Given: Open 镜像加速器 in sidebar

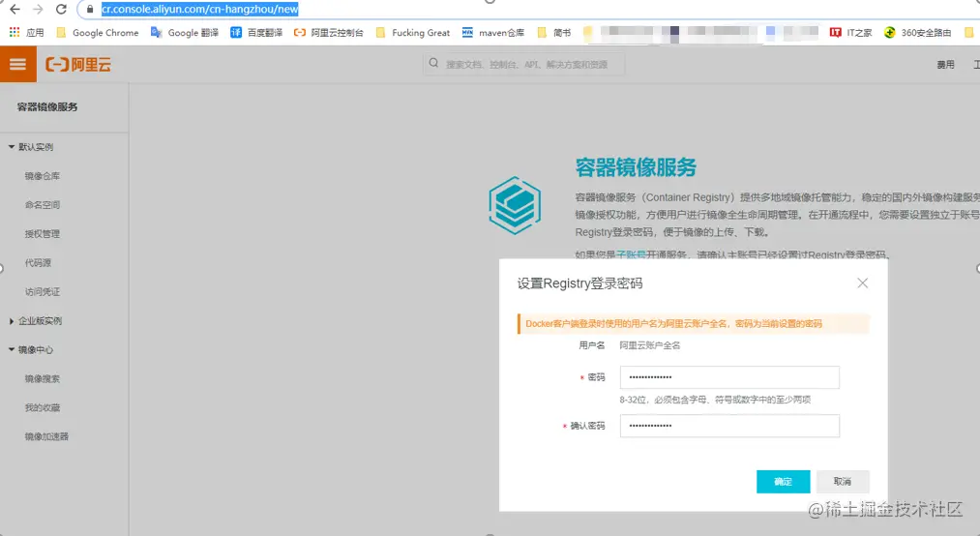Looking at the screenshot, I should coord(46,436).
